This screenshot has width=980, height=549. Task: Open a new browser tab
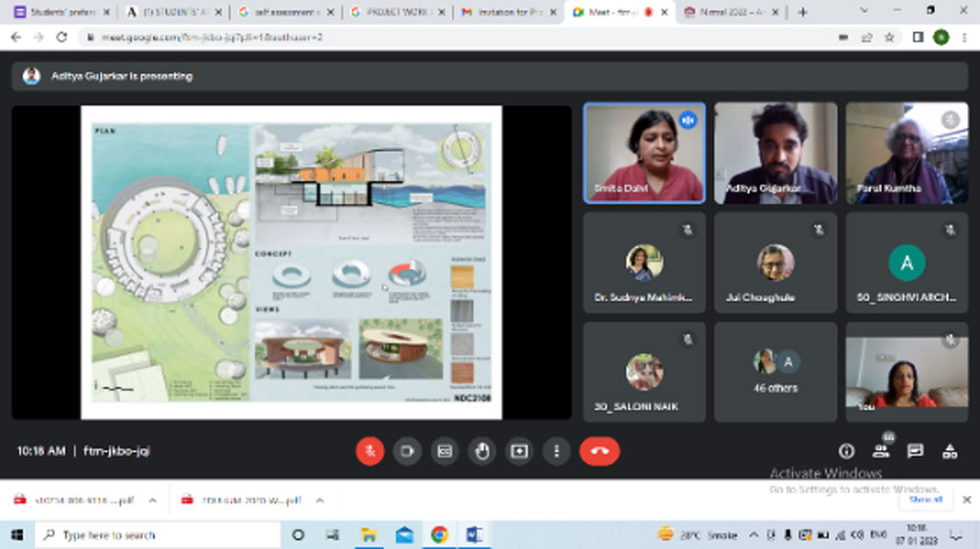point(803,12)
